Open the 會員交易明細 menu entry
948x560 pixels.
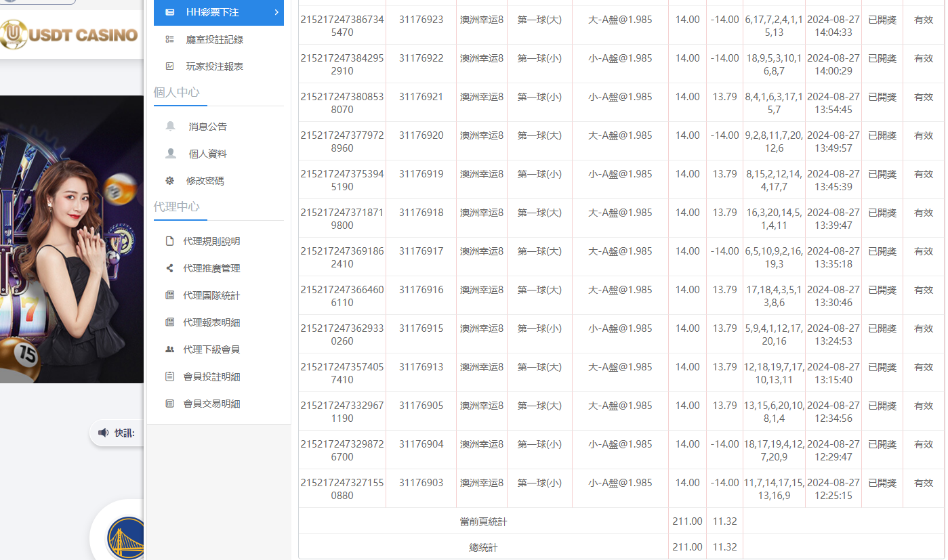click(213, 404)
